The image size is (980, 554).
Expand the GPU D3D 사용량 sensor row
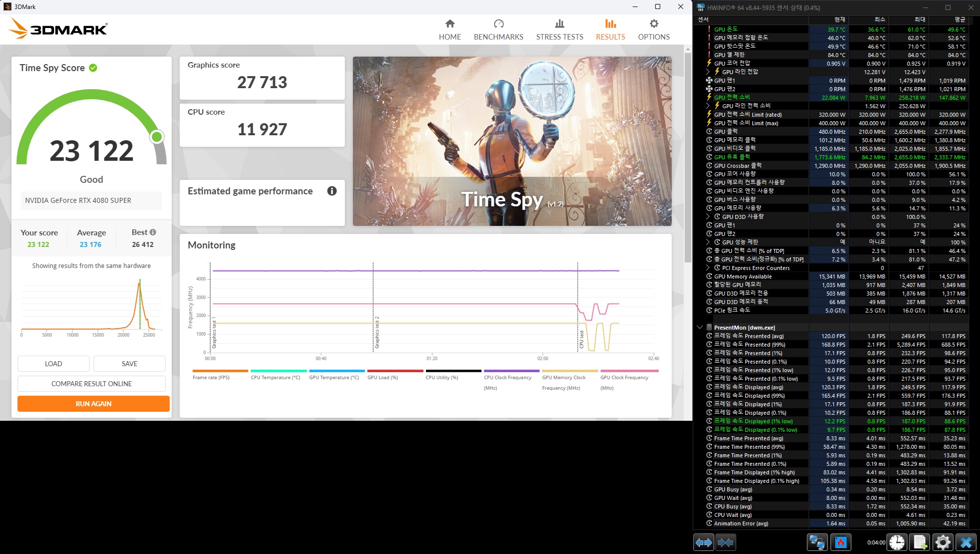click(x=708, y=216)
